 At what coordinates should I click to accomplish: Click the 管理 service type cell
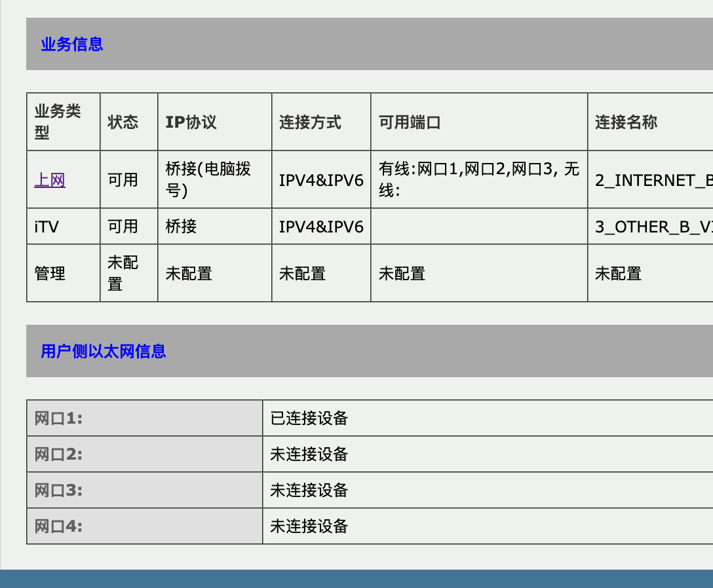click(50, 273)
